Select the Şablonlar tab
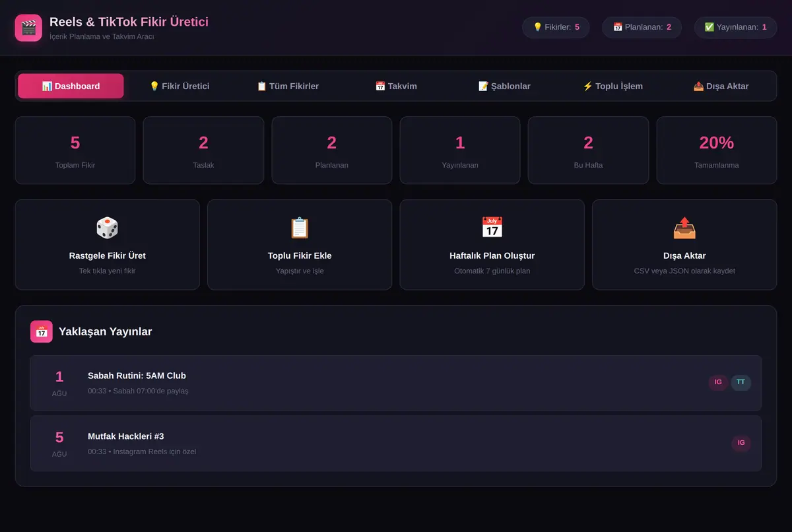 click(x=504, y=86)
